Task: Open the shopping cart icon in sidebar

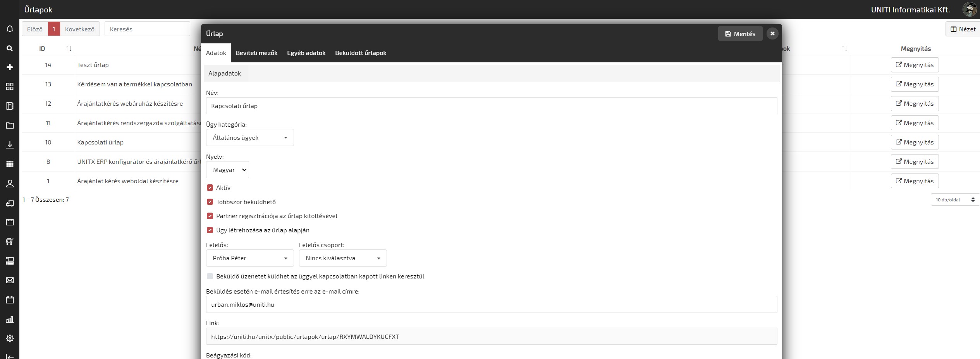Action: coord(10,242)
